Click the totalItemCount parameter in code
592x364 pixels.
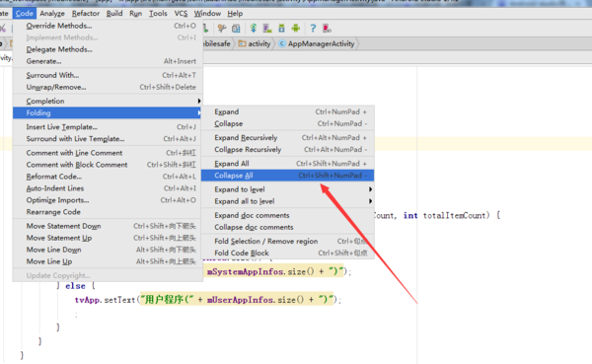point(456,216)
